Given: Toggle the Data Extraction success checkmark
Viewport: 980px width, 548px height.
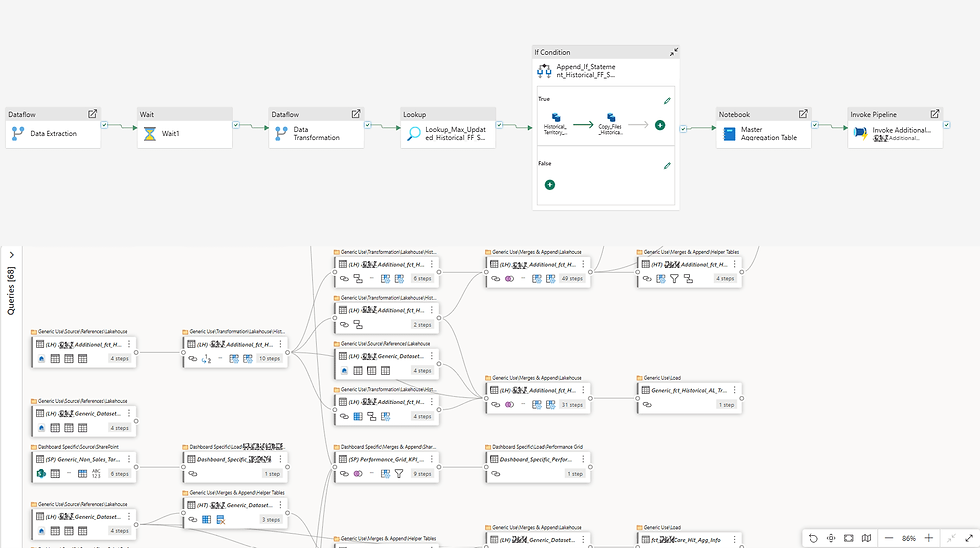Looking at the screenshot, I should coord(104,125).
